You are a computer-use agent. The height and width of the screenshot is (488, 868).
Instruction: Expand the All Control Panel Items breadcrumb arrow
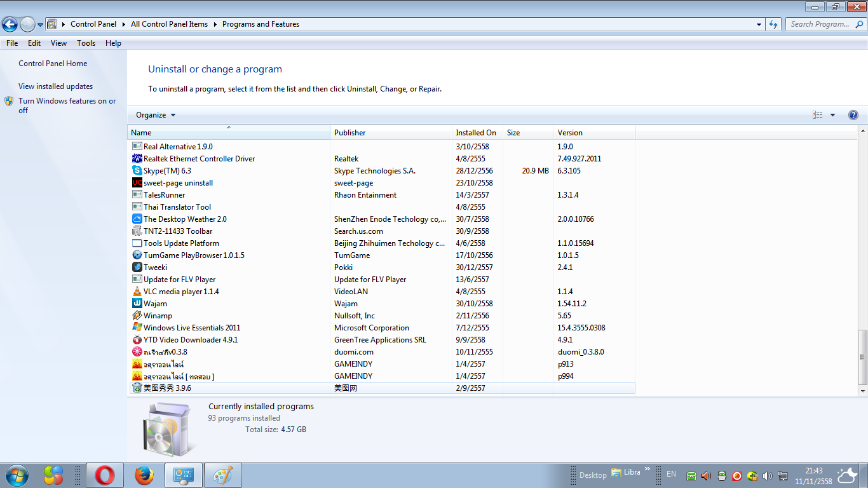(215, 24)
